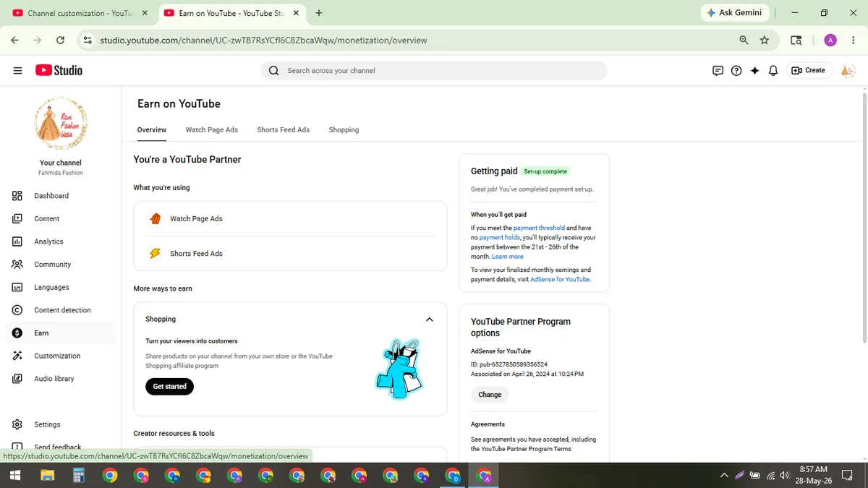Open the notifications bell
Screen dimensions: 868x488
pos(773,71)
